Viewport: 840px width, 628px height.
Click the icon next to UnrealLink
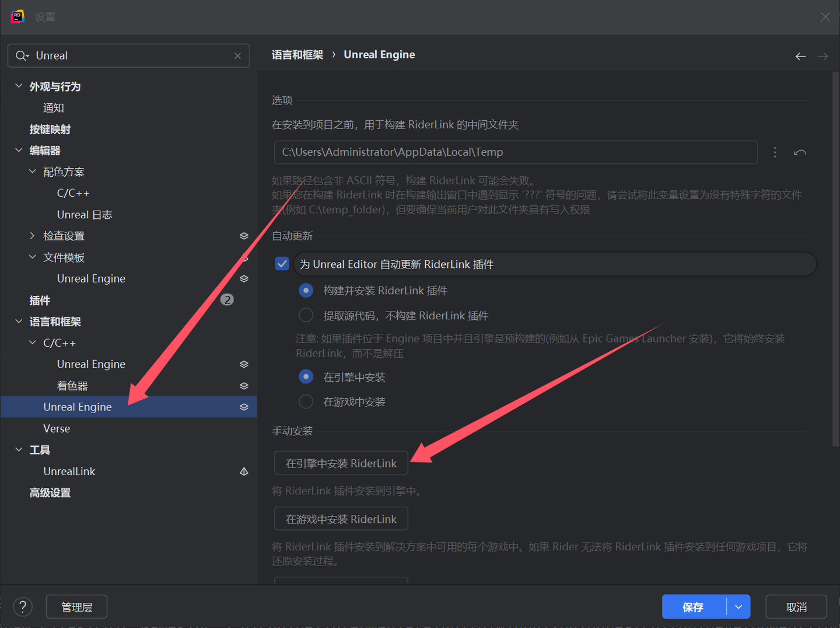coord(244,471)
